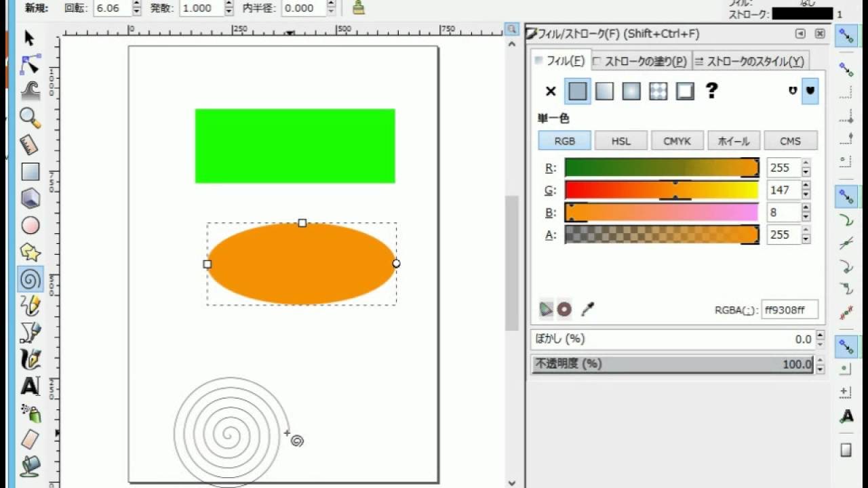This screenshot has width=868, height=488.
Task: Increase the R value spinner
Action: [806, 163]
